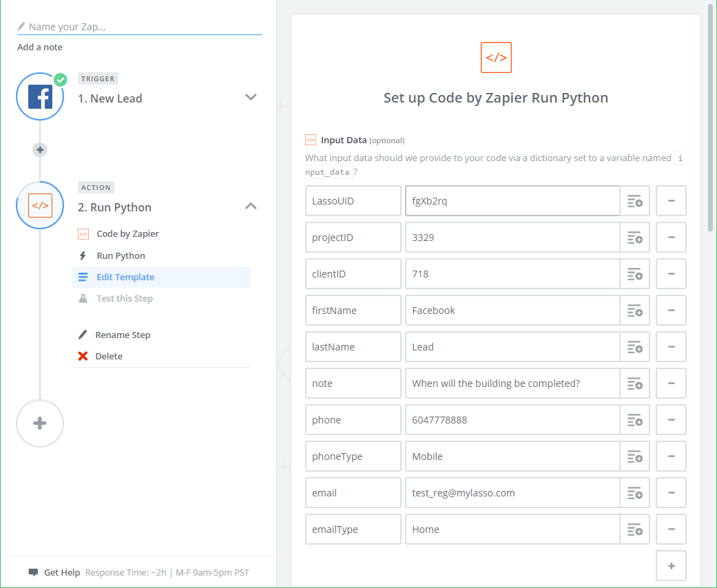Image resolution: width=717 pixels, height=588 pixels.
Task: Open the Edit Template section
Action: pos(125,277)
